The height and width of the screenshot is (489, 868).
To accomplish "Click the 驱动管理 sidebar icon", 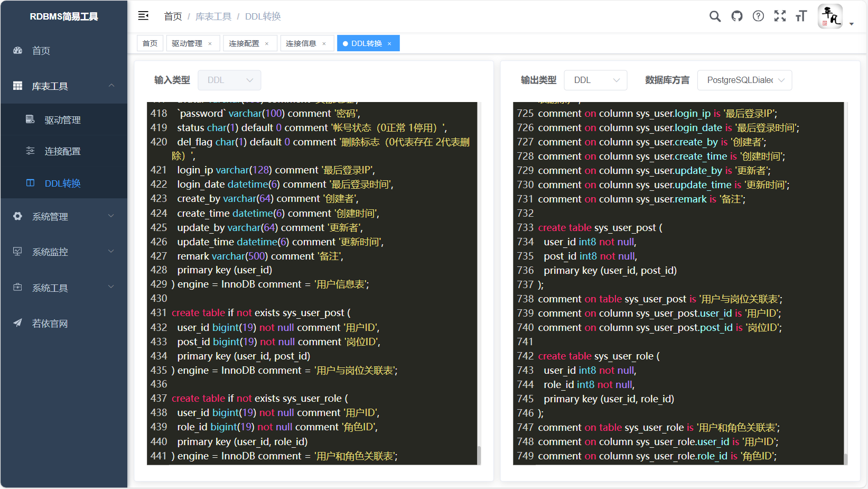I will tap(31, 119).
